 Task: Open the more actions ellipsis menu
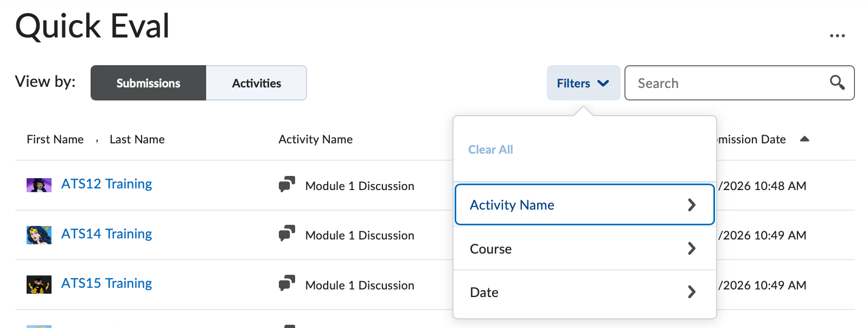[x=837, y=36]
